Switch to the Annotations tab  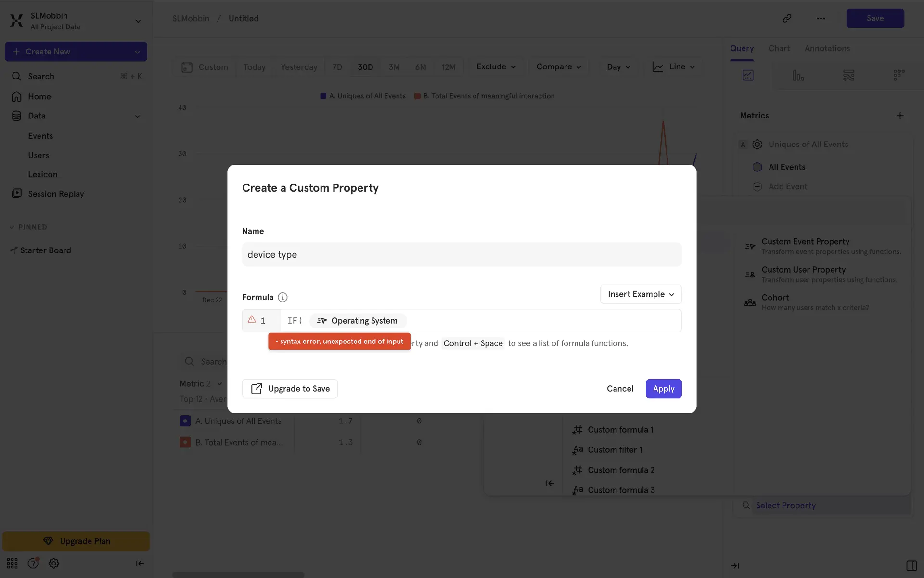[x=827, y=48]
